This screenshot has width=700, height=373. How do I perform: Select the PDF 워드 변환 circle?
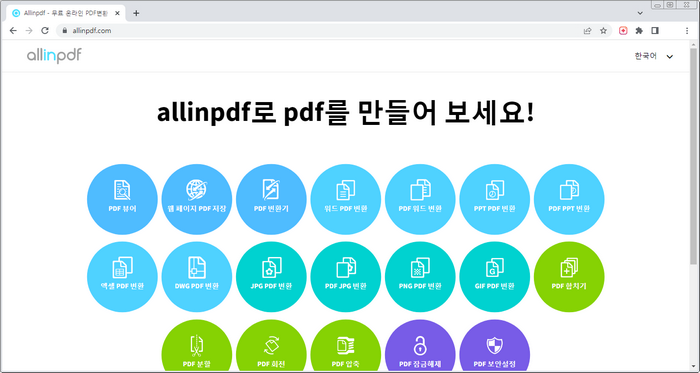[420, 199]
